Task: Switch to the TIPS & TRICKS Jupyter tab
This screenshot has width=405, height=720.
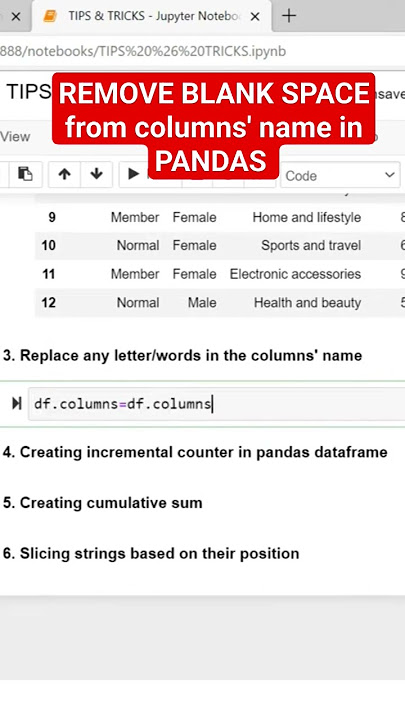Action: [x=152, y=17]
